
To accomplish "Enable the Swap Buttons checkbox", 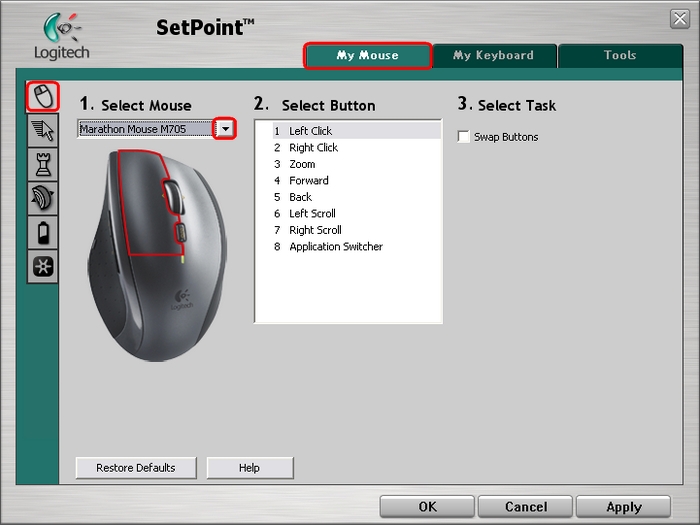I will click(x=463, y=137).
